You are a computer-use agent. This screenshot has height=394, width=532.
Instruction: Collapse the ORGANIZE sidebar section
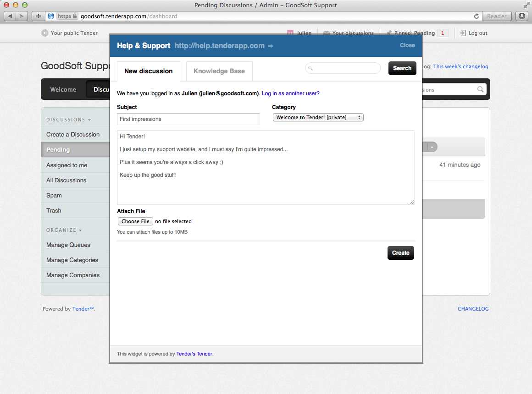64,230
